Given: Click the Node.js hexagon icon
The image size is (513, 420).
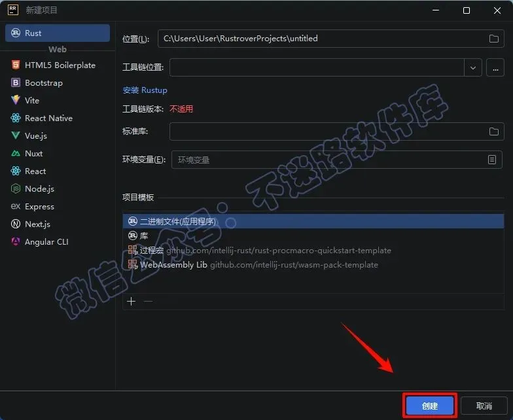Looking at the screenshot, I should pyautogui.click(x=16, y=188).
